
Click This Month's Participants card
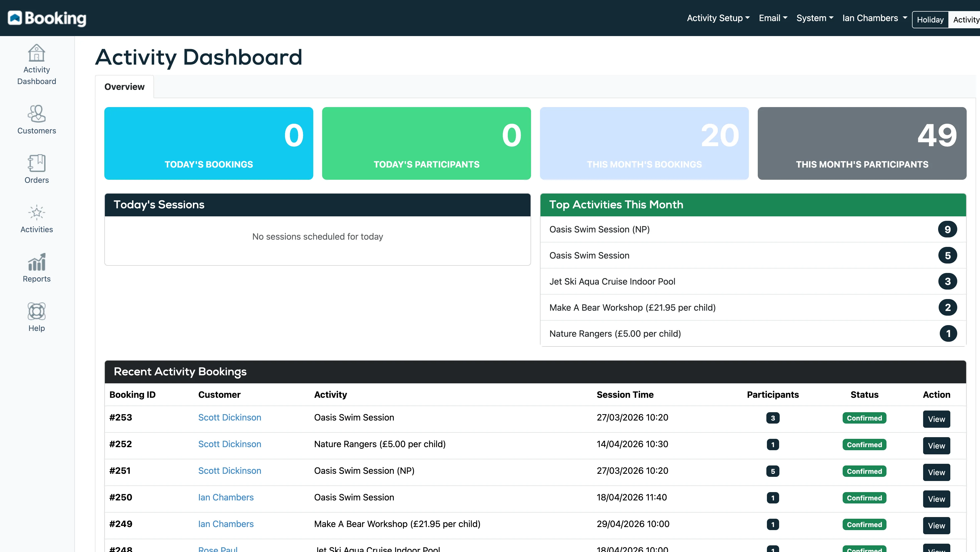pyautogui.click(x=862, y=143)
